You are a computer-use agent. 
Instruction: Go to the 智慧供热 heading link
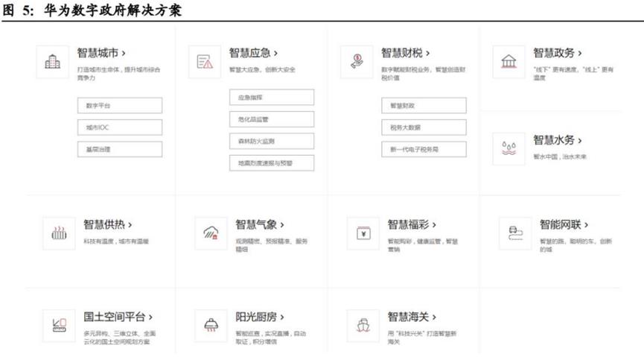click(108, 224)
